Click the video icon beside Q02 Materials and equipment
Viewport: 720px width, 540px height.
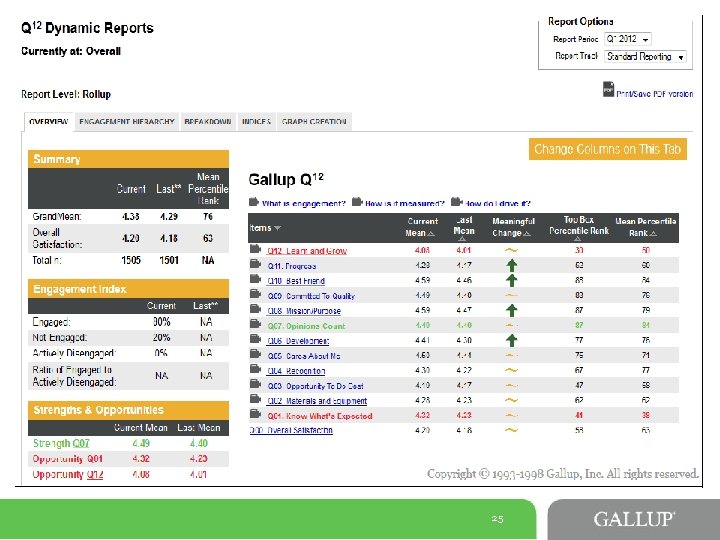[x=255, y=399]
